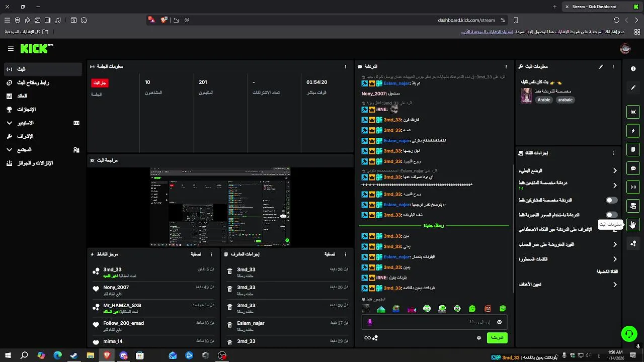Delete icon beside Eslam_najar in moderator actions
The image size is (644, 362).
(230, 325)
